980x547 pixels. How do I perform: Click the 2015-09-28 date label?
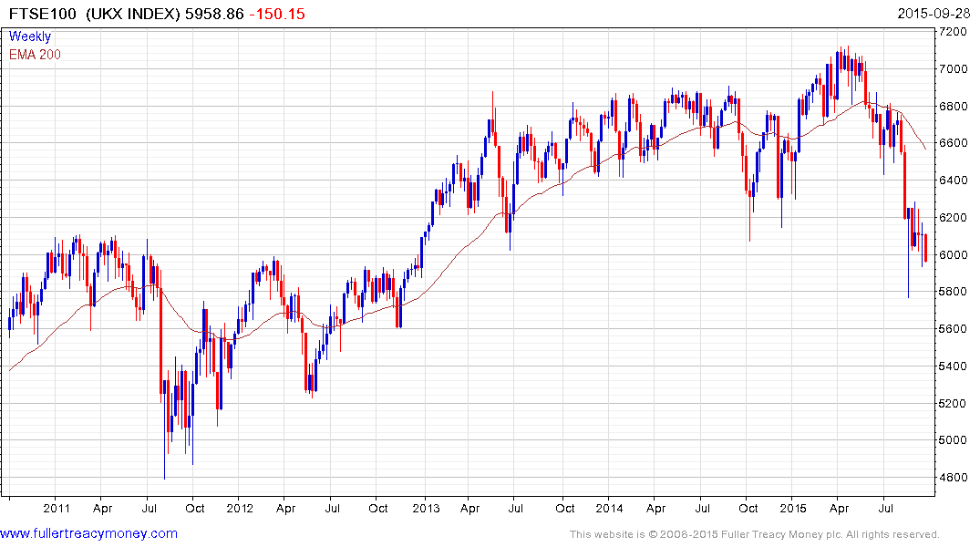coord(934,14)
